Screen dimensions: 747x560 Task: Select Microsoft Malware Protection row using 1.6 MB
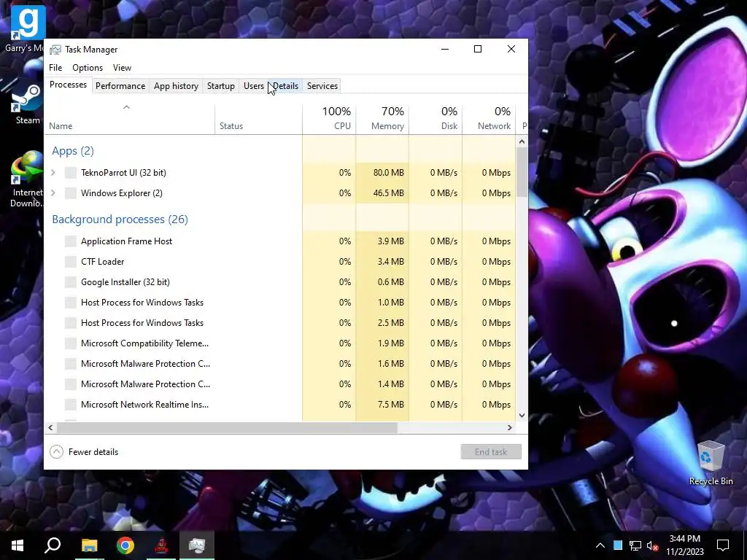click(280, 364)
